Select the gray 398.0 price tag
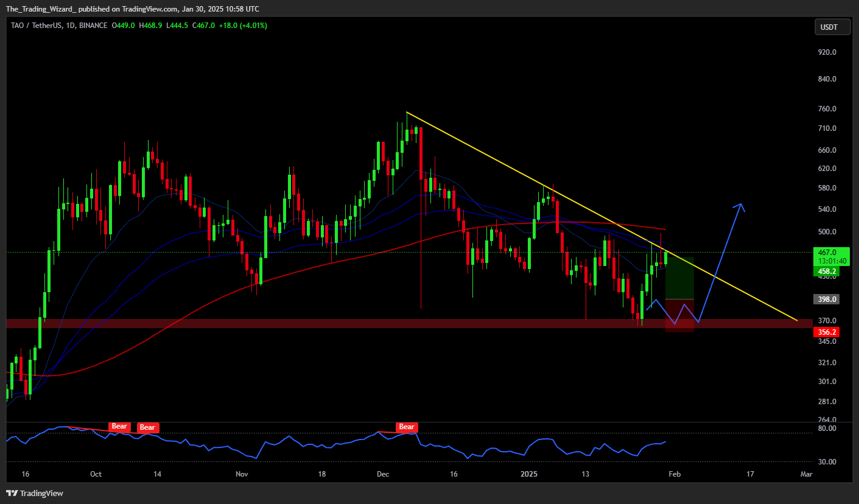The width and height of the screenshot is (859, 504). (x=827, y=299)
